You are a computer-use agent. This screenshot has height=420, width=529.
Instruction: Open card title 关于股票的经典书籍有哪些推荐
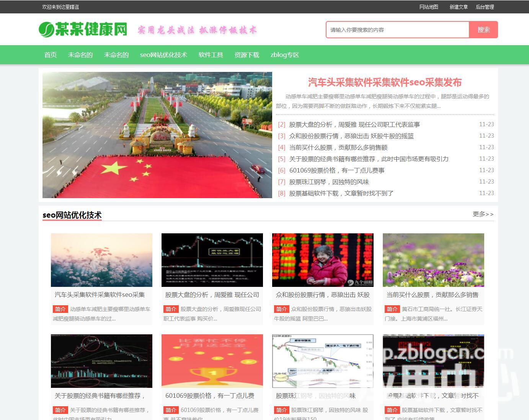(100, 396)
